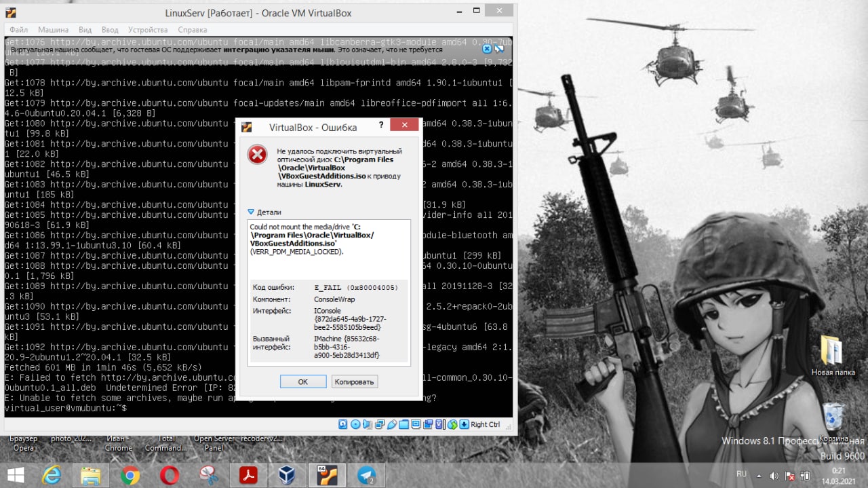Open Telegram from the taskbar
This screenshot has height=488, width=868.
pyautogui.click(x=368, y=474)
